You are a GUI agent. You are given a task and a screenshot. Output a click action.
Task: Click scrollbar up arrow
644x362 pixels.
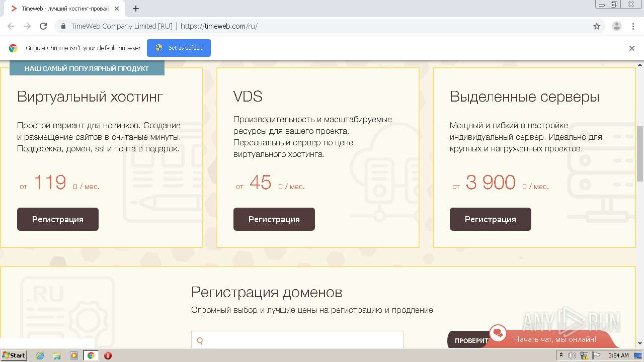tap(640, 65)
